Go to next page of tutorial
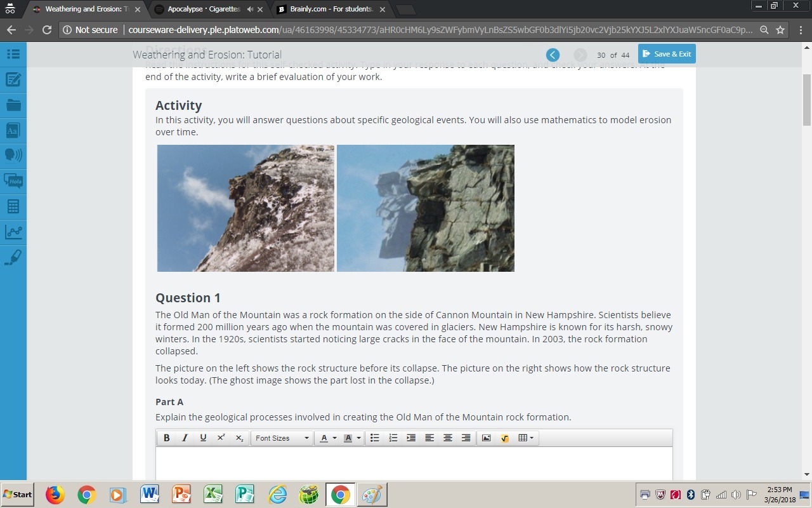This screenshot has width=812, height=508. [x=580, y=55]
